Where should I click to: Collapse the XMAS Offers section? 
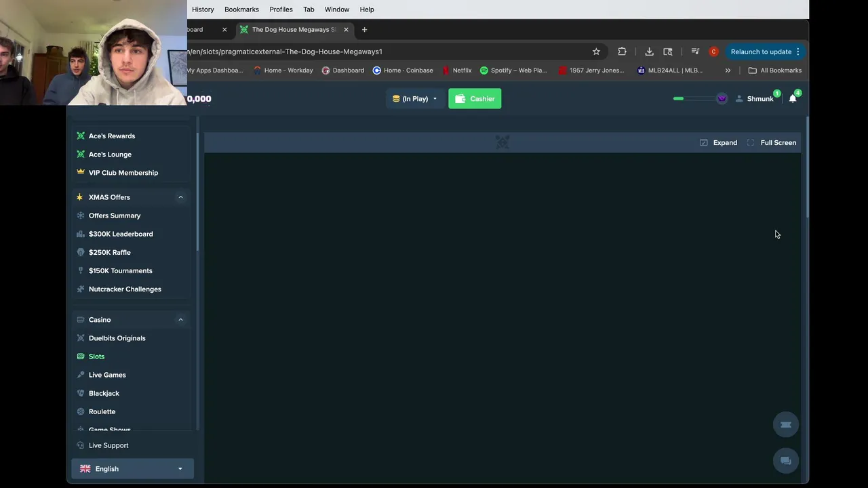(x=180, y=197)
